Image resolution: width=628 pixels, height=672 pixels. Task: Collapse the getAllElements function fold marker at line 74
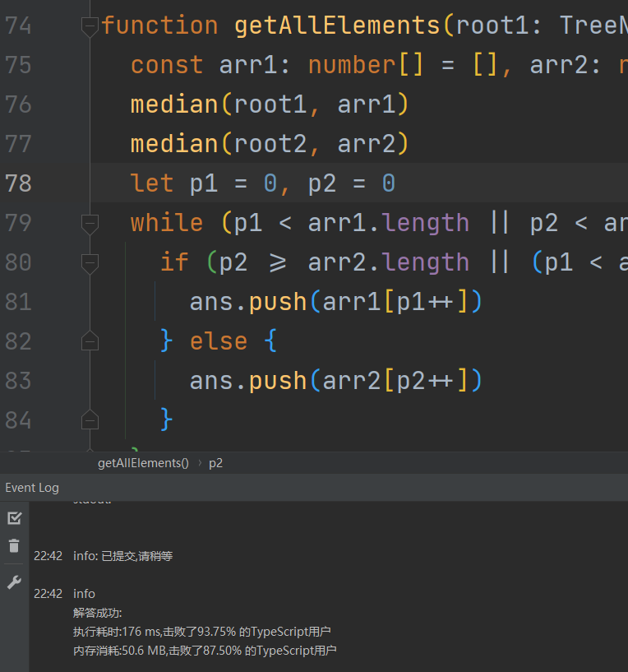90,26
